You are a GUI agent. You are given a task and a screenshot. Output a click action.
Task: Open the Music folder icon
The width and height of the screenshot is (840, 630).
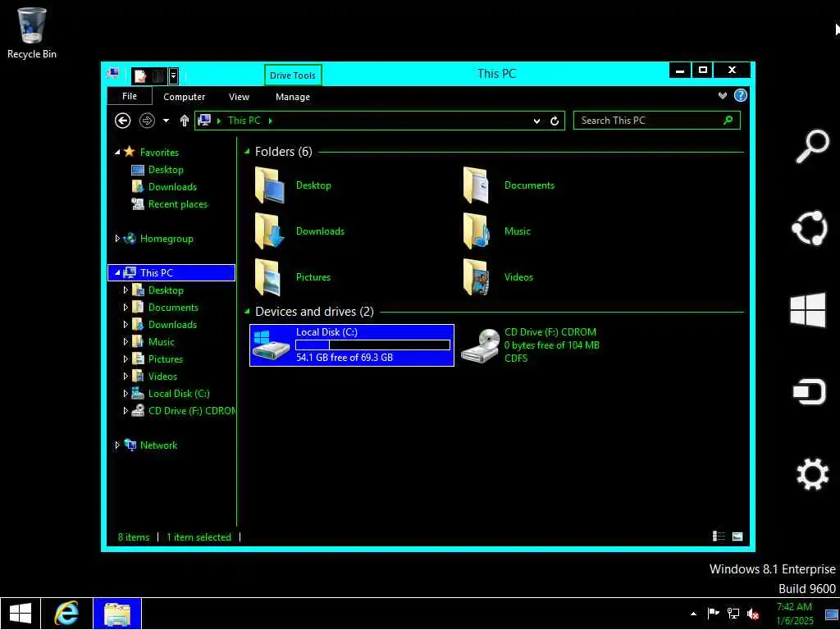[x=477, y=231]
